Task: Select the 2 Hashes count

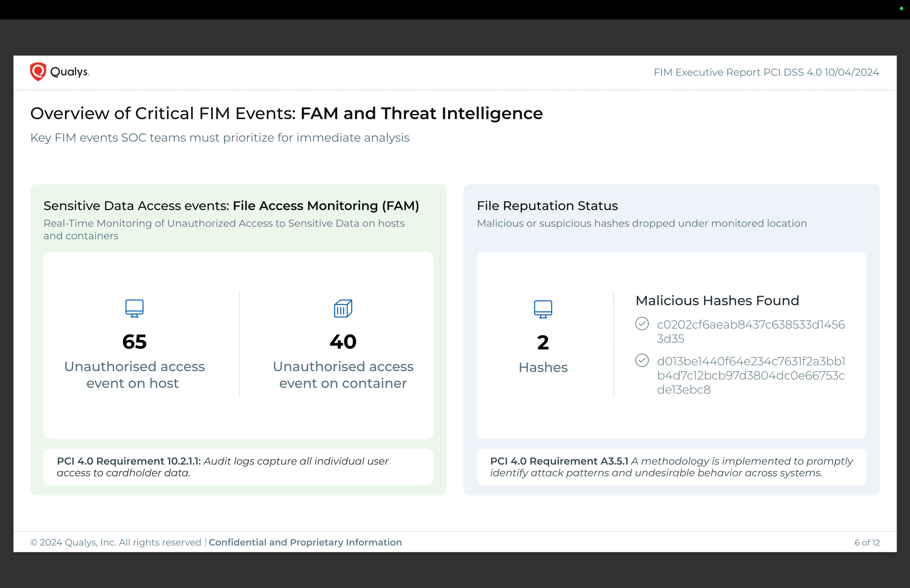Action: coord(543,342)
